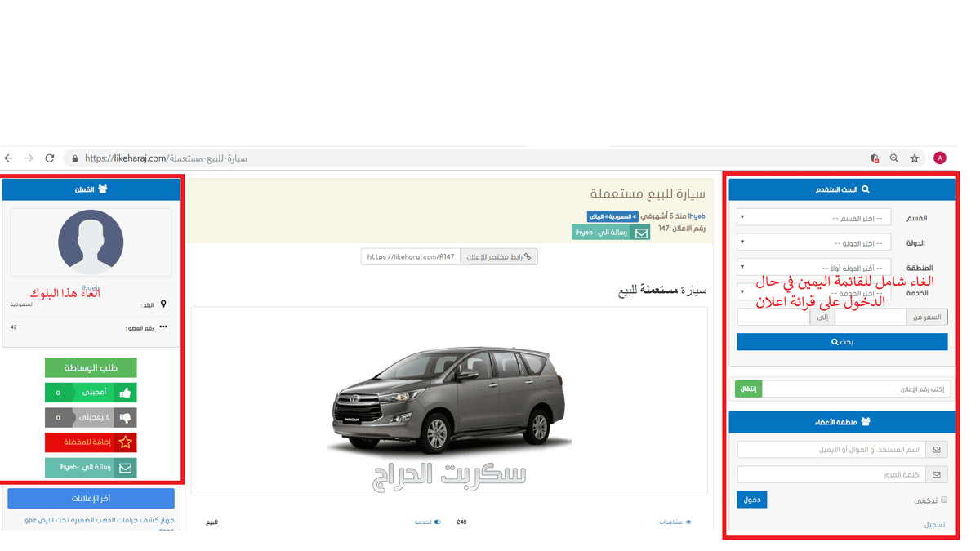This screenshot has width=980, height=551.
Task: Click the thumbs-down لا يعجبني button
Action: pyautogui.click(x=91, y=417)
